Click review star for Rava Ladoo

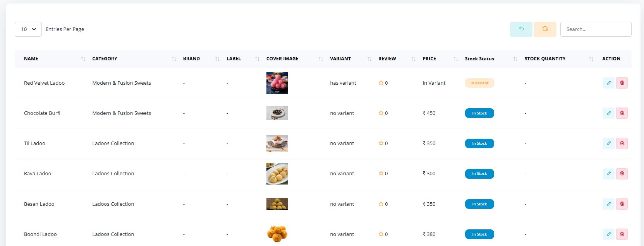coord(381,174)
